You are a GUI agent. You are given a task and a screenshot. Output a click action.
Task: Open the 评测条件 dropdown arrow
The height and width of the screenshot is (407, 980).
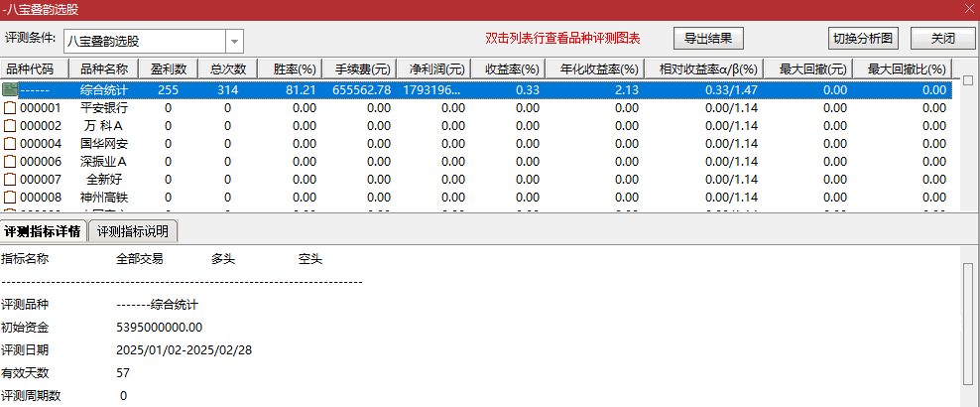click(235, 42)
